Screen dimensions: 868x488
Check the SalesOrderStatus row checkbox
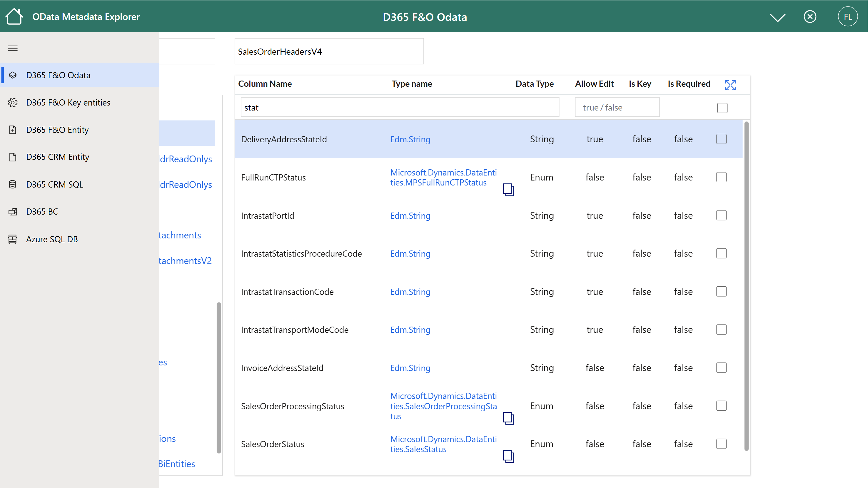(722, 444)
